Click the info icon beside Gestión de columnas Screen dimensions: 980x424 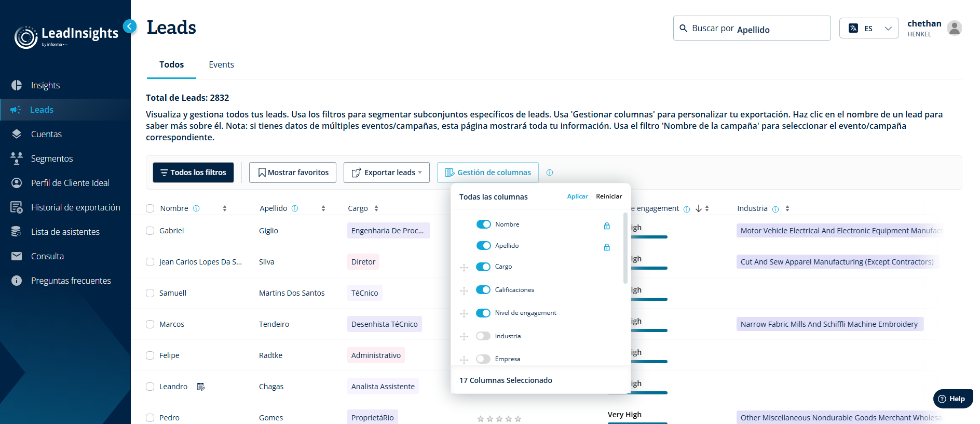[550, 173]
